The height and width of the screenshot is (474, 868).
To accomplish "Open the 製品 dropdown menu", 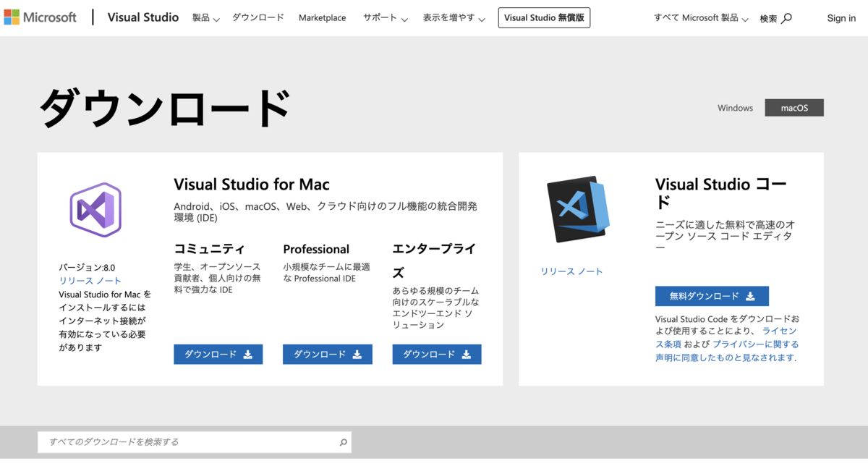I will pyautogui.click(x=205, y=17).
